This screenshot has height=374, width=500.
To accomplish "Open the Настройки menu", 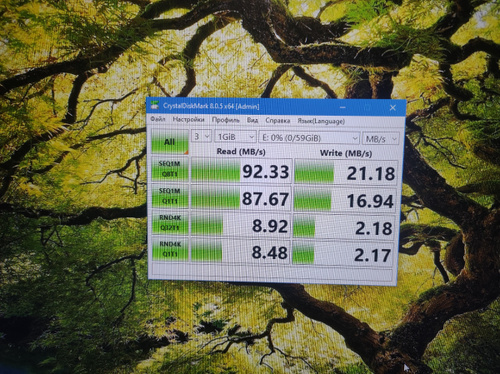I will click(x=188, y=119).
